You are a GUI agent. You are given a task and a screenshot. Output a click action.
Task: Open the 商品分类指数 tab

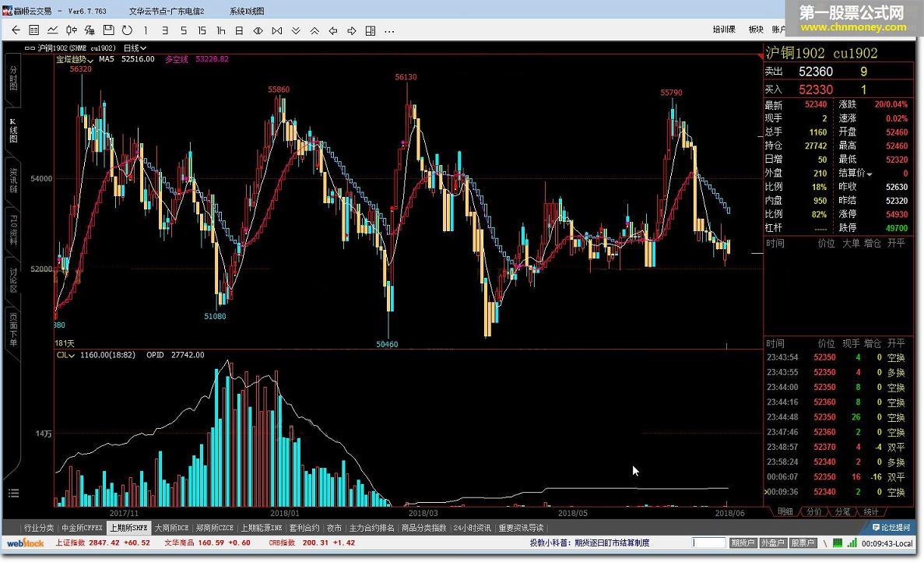[423, 528]
